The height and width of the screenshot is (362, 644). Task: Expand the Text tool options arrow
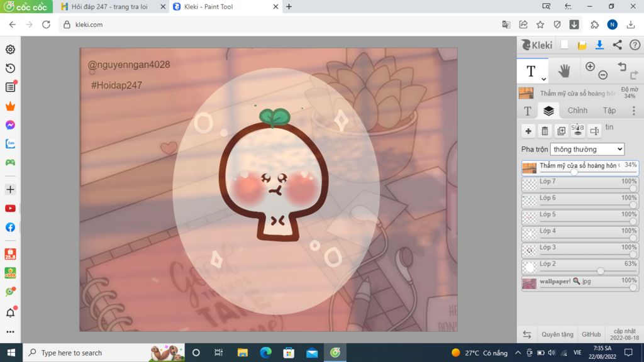coord(543,79)
